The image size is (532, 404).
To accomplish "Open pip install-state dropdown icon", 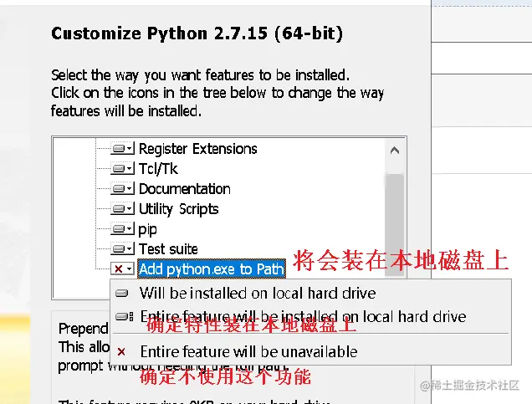I will 122,229.
